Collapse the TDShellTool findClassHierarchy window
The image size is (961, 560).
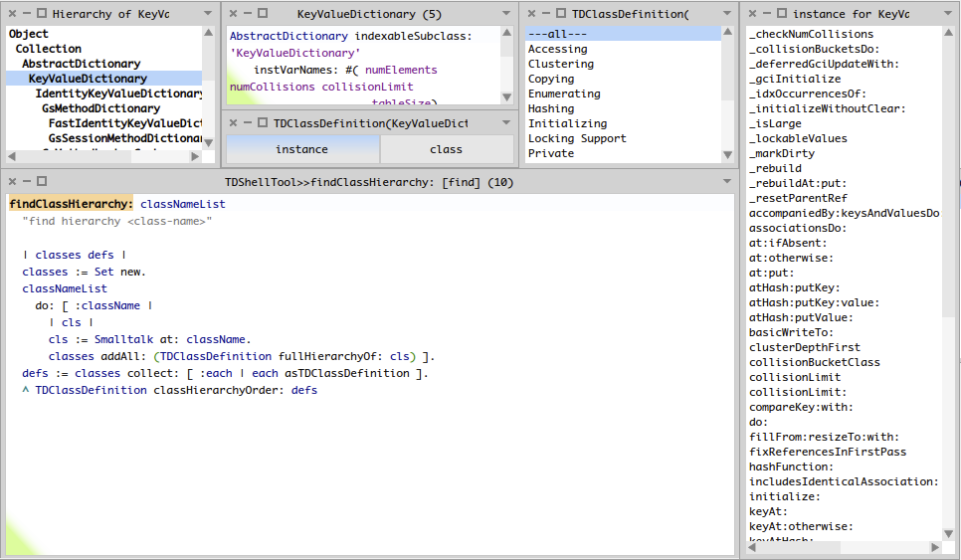[x=26, y=181]
